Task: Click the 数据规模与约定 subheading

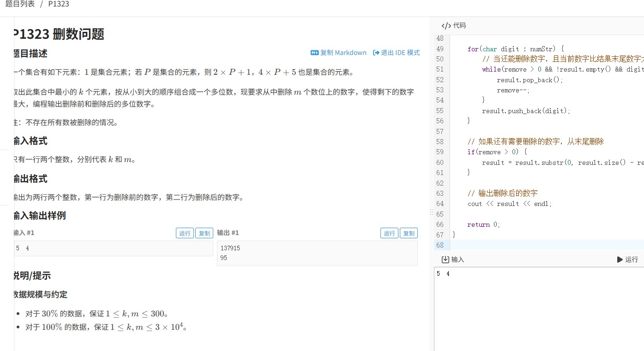Action: pos(41,294)
